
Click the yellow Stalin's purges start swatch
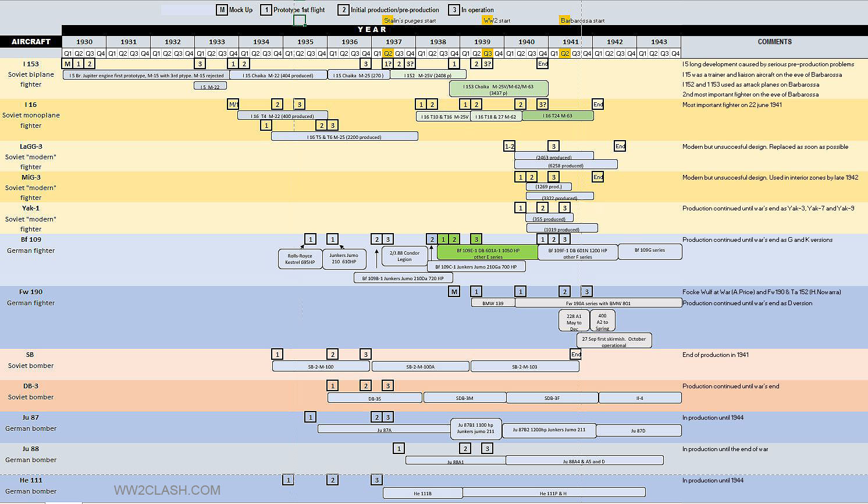click(x=387, y=20)
